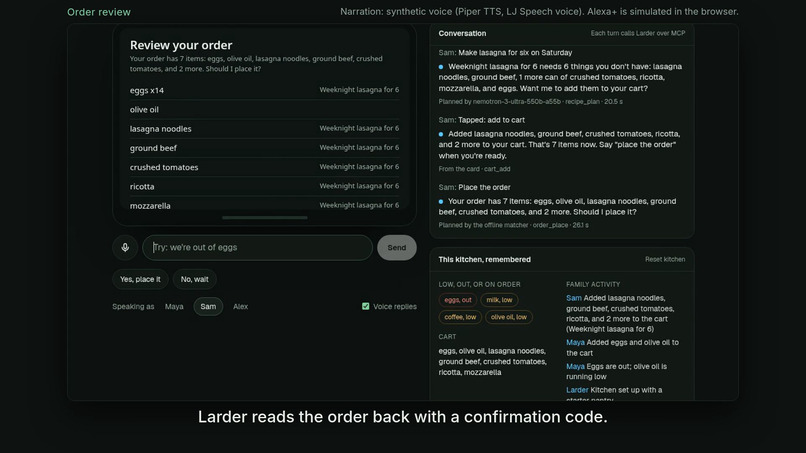Click the "LOW, OUT, OR ON ORDER" label

[x=480, y=284]
